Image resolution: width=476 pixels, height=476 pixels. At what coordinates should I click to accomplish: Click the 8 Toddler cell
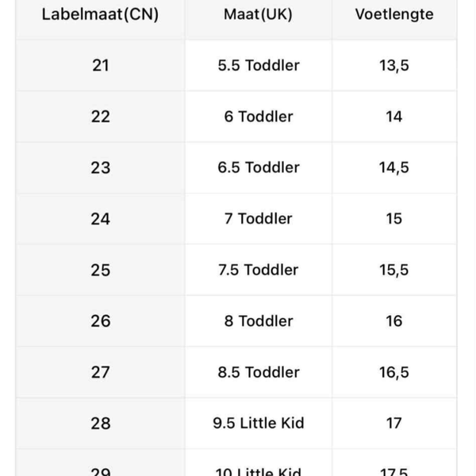click(259, 321)
